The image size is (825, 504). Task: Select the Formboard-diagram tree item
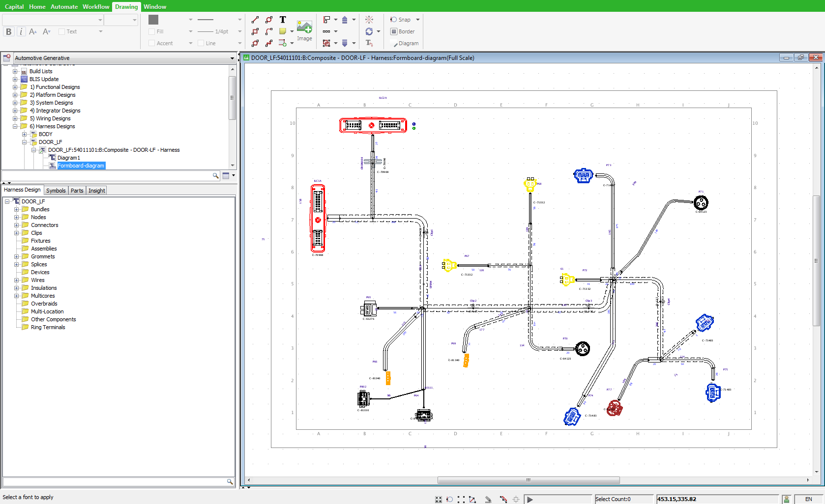point(81,166)
